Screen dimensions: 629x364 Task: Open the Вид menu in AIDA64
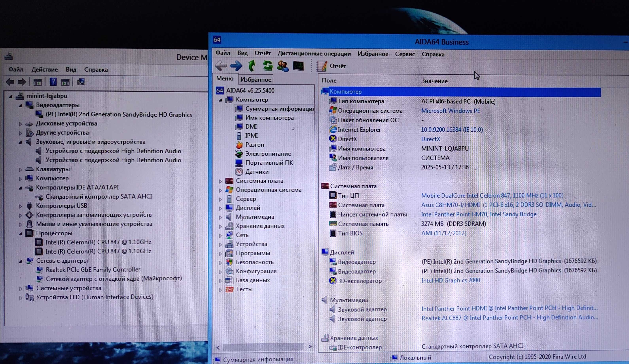pyautogui.click(x=242, y=53)
